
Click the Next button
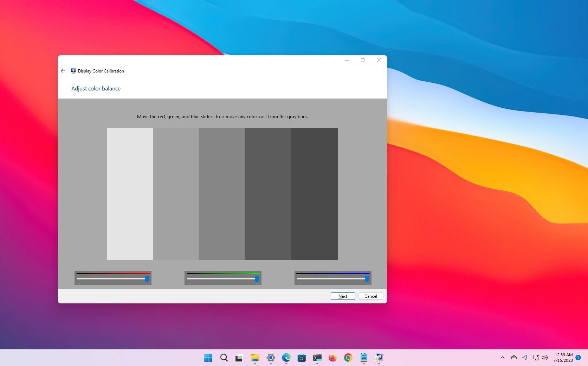342,296
